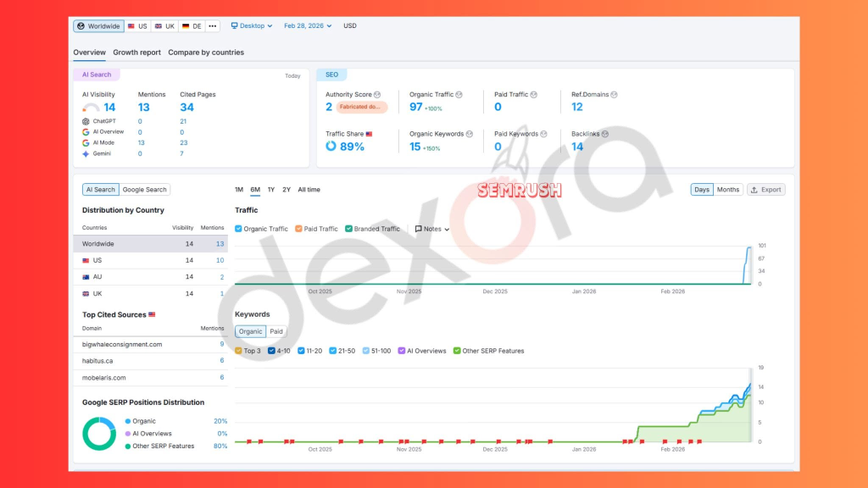Viewport: 868px width, 488px height.
Task: Open the Compare by countries tab
Action: tap(206, 53)
